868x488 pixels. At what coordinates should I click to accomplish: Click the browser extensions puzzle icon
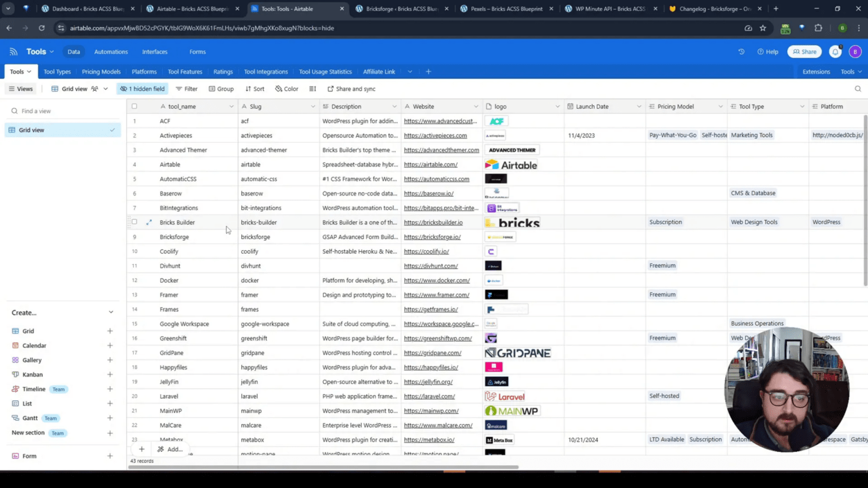click(818, 28)
